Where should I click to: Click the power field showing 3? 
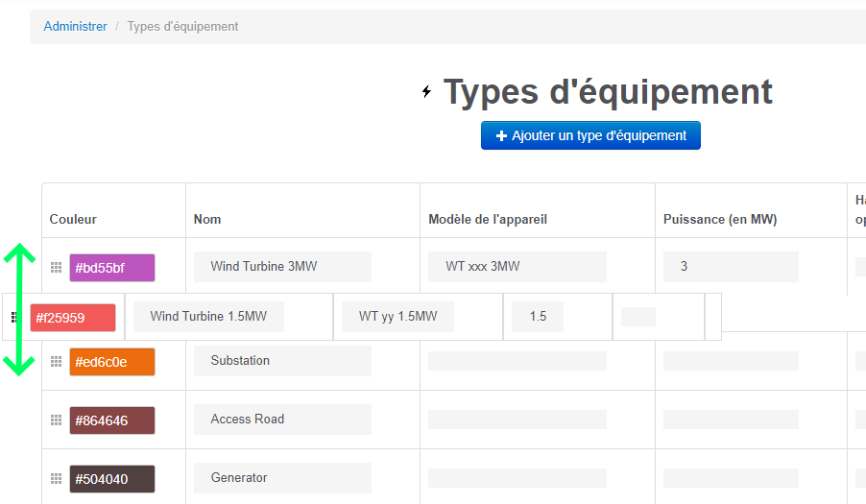tap(730, 266)
